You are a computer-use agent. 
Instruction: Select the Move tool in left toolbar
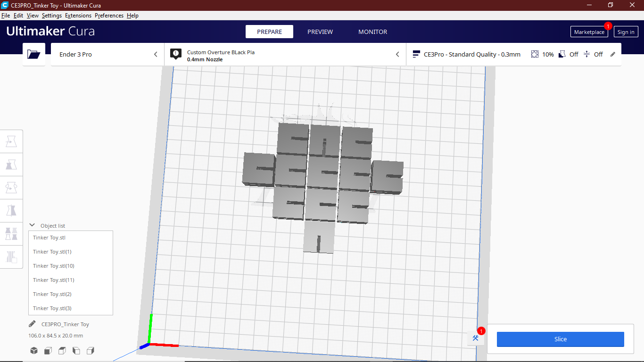[x=11, y=141]
